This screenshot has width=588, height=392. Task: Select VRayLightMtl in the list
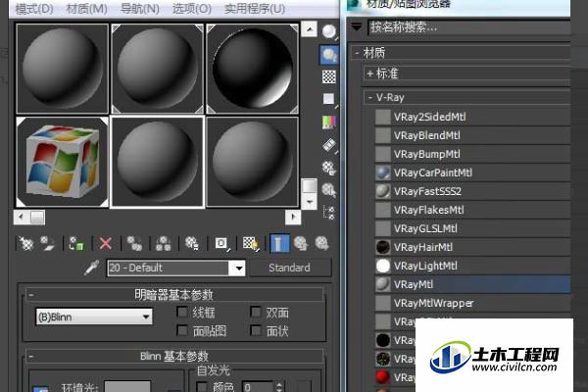pos(473,266)
